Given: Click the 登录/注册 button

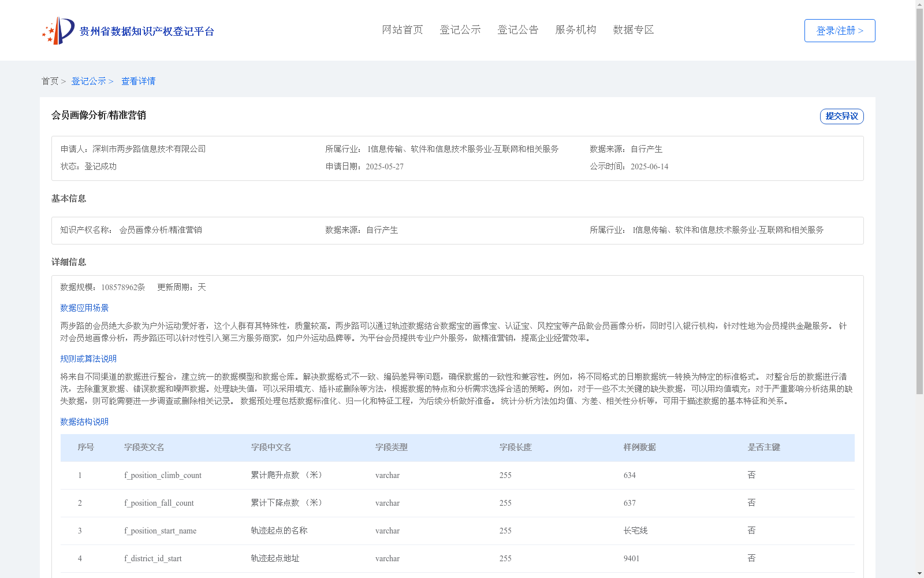Looking at the screenshot, I should 840,31.
